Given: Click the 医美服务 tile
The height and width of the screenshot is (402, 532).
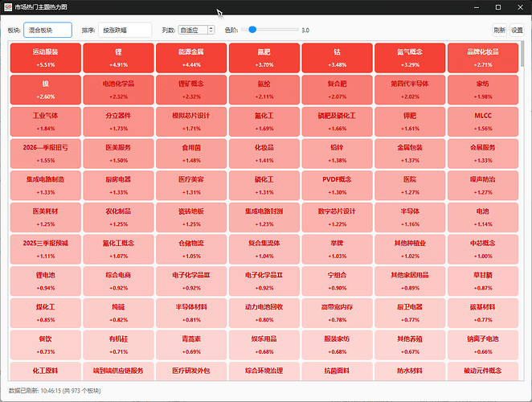Looking at the screenshot, I should tap(118, 154).
